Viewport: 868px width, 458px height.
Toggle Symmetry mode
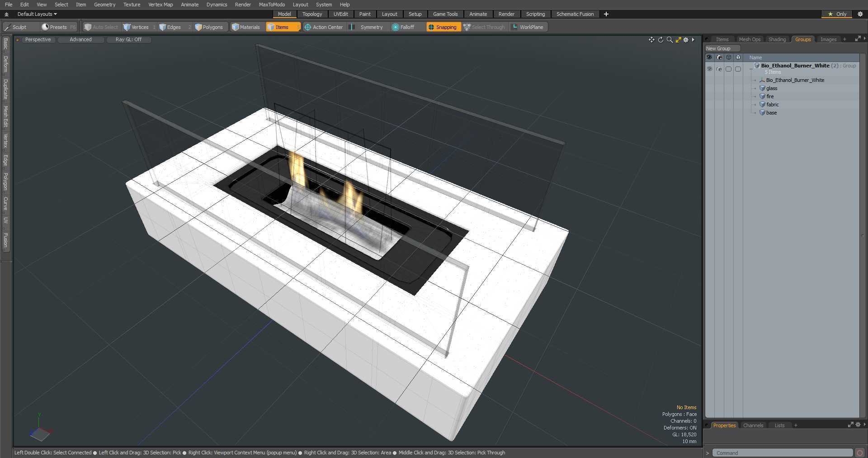tap(366, 27)
